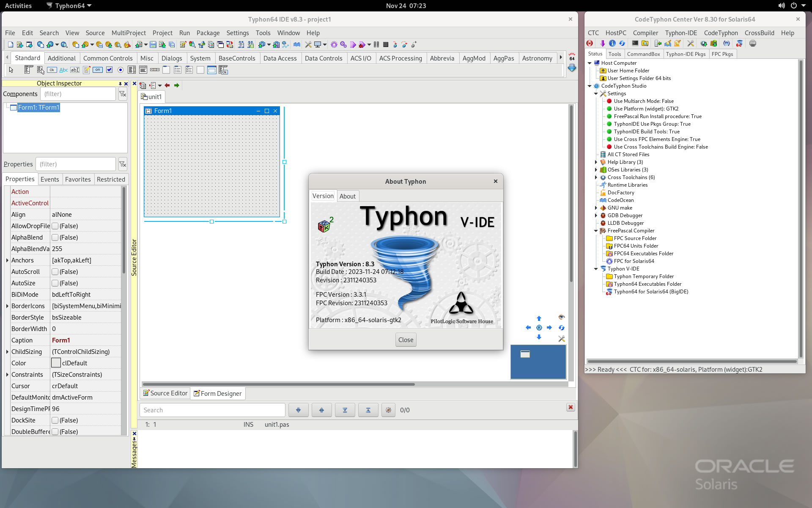
Task: Click the blue info icon in CodeTyphon Center
Action: (612, 43)
